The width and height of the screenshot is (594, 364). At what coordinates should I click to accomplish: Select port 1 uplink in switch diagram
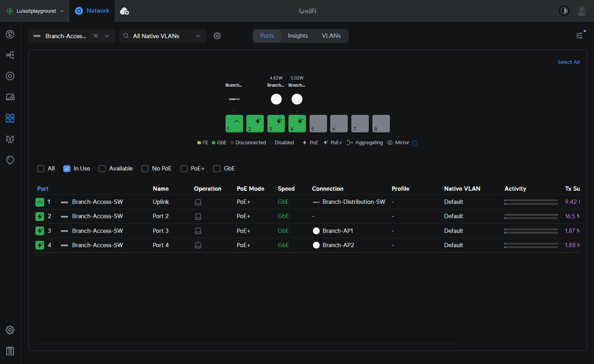[x=234, y=124]
